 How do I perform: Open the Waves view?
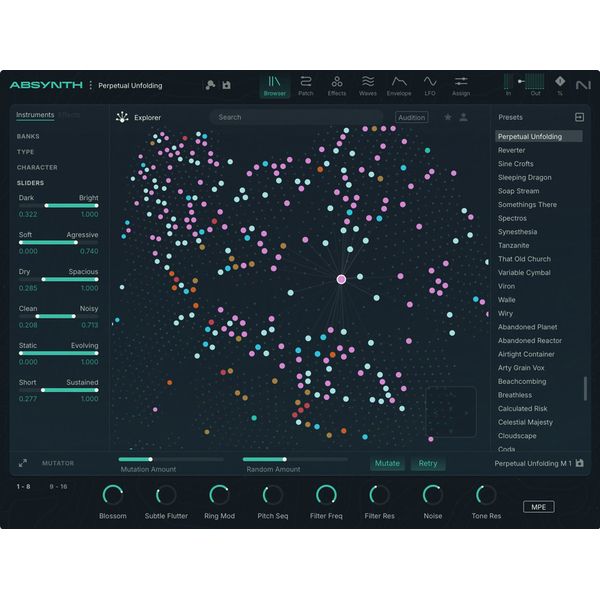pos(368,86)
